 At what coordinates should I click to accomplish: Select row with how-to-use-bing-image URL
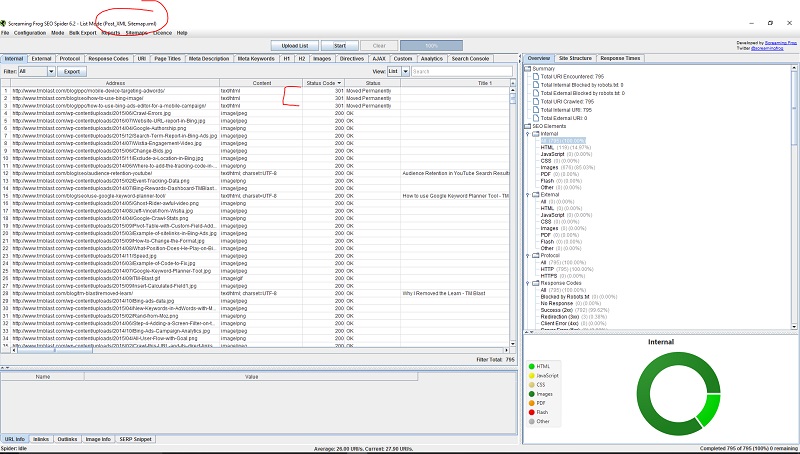255,98
